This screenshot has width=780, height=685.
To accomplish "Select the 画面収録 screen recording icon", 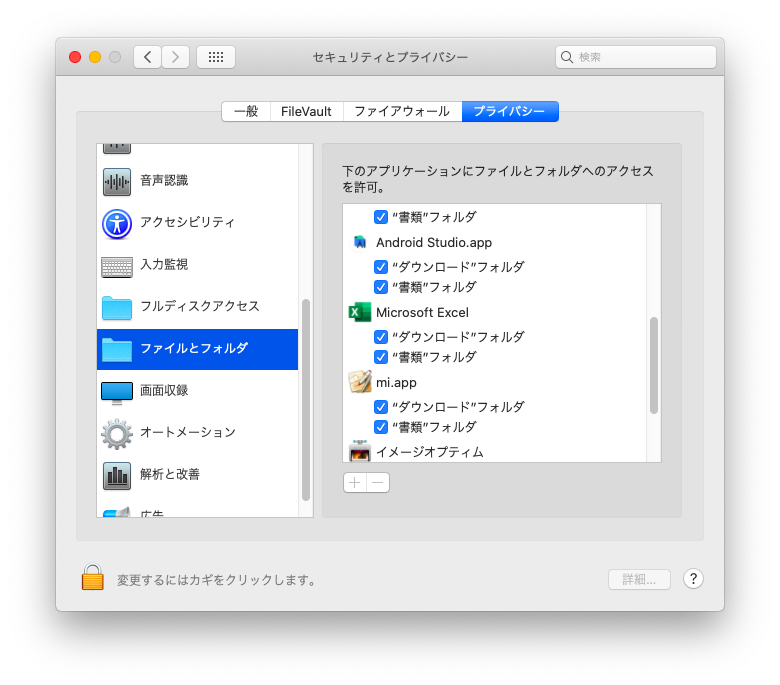I will pos(117,390).
